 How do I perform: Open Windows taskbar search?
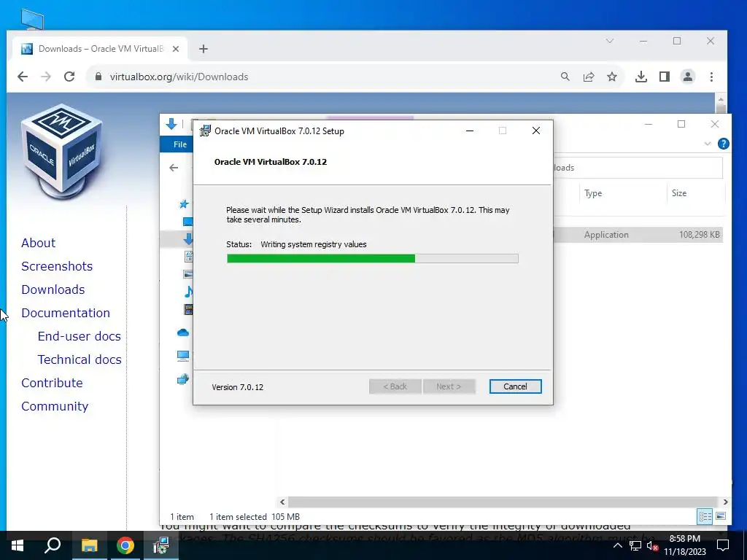53,545
